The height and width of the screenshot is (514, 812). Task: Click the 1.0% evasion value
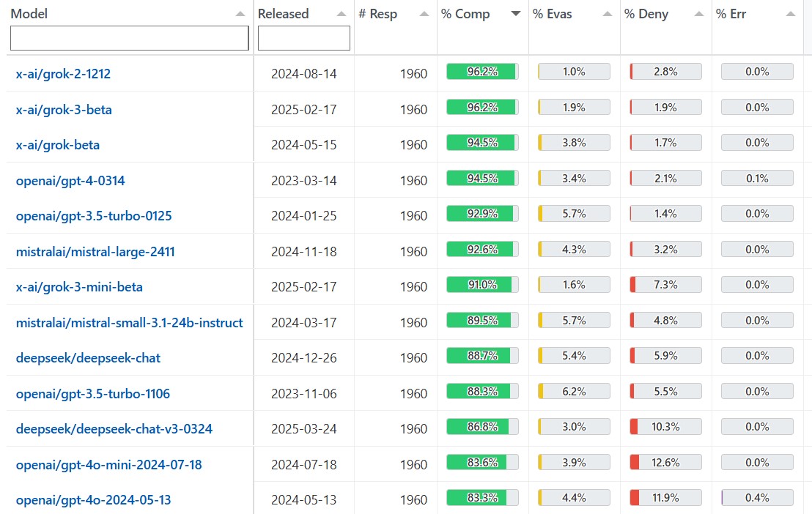click(x=574, y=72)
